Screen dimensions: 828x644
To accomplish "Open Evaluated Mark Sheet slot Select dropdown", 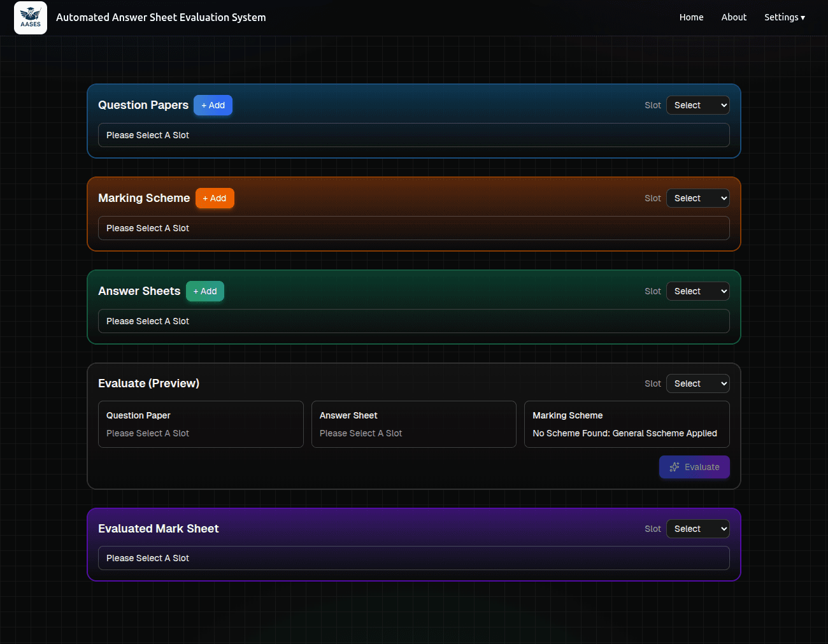I will click(697, 529).
